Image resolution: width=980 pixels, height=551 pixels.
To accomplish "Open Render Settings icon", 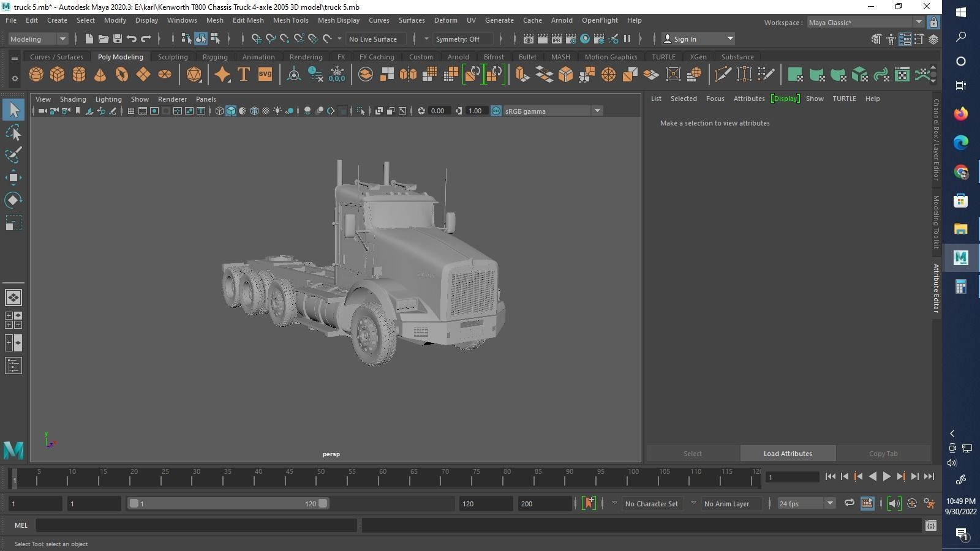I will (x=571, y=39).
